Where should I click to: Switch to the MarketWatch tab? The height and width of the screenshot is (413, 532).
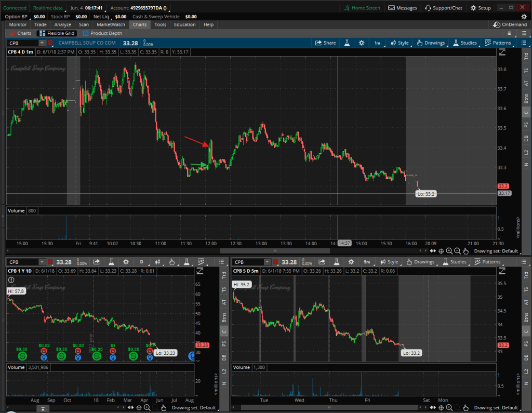point(110,24)
